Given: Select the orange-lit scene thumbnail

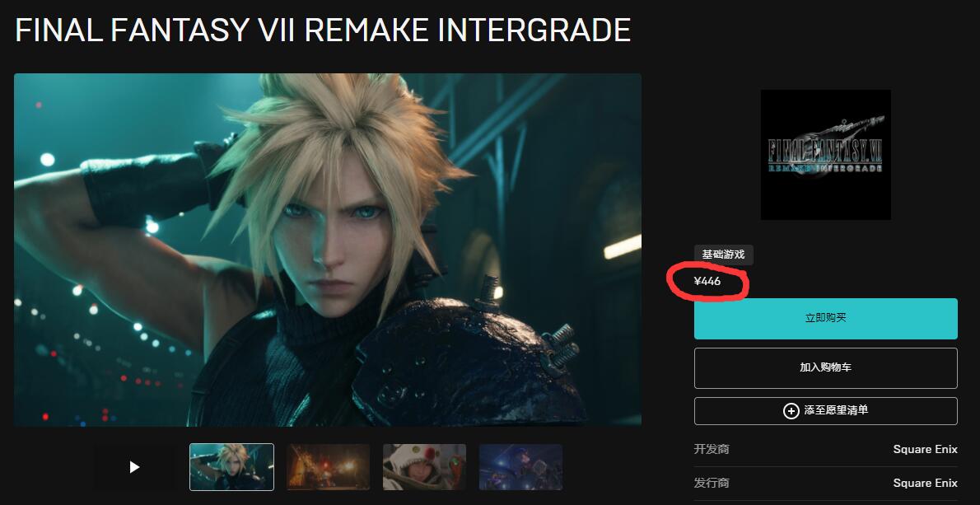Looking at the screenshot, I should pyautogui.click(x=328, y=467).
